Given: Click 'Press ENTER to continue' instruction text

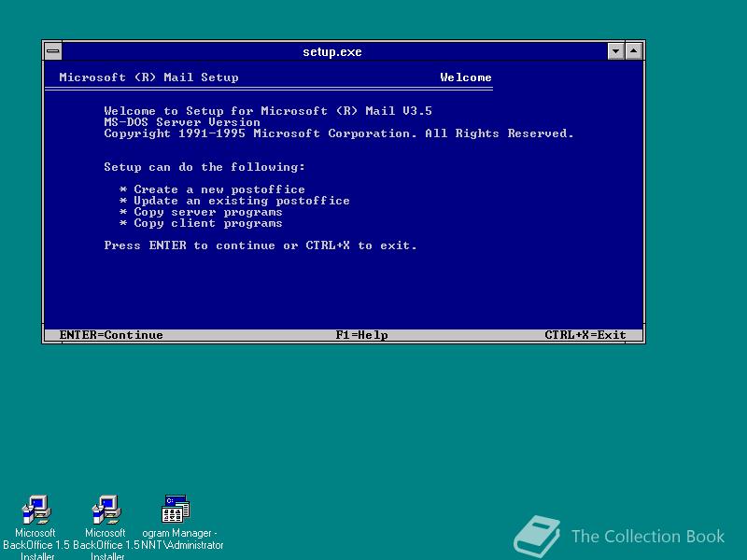Looking at the screenshot, I should [x=261, y=245].
